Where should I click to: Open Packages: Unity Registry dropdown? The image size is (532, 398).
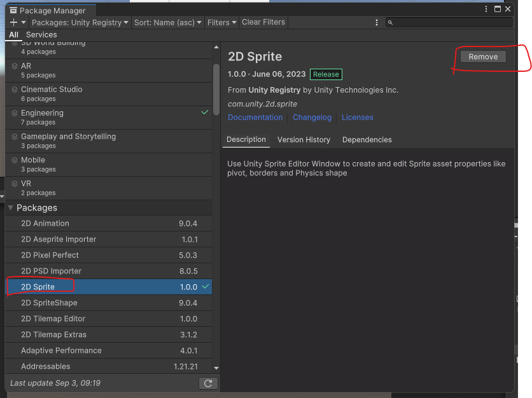[x=80, y=22]
